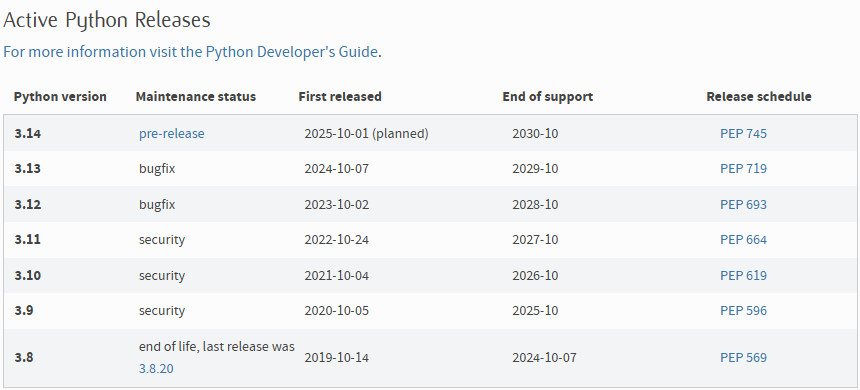Image resolution: width=860 pixels, height=390 pixels.
Task: Click the 3.12 version row label
Action: [x=27, y=205]
